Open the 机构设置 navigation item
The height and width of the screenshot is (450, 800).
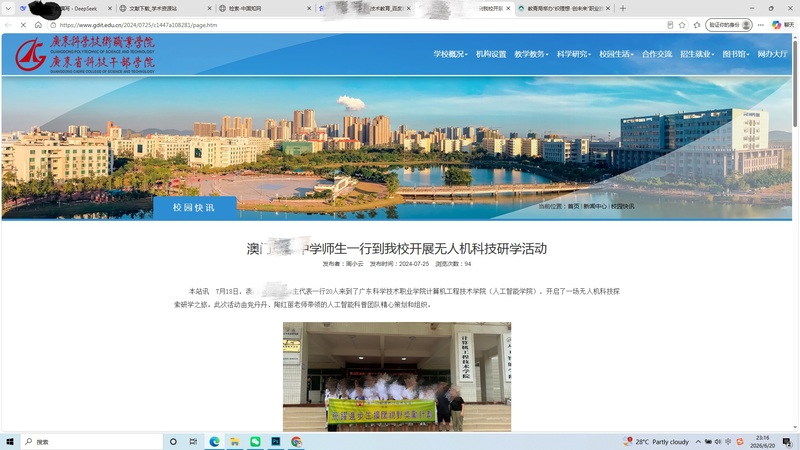point(491,54)
